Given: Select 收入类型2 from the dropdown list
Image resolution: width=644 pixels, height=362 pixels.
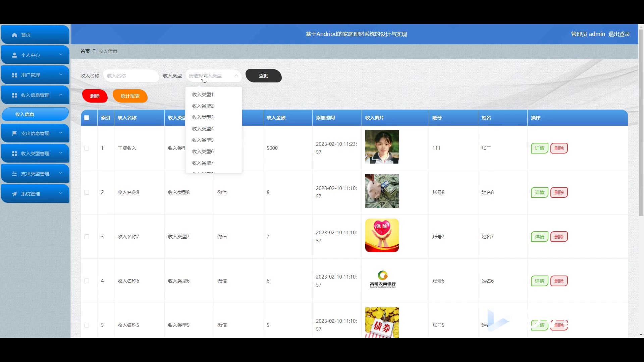Looking at the screenshot, I should pos(214,106).
